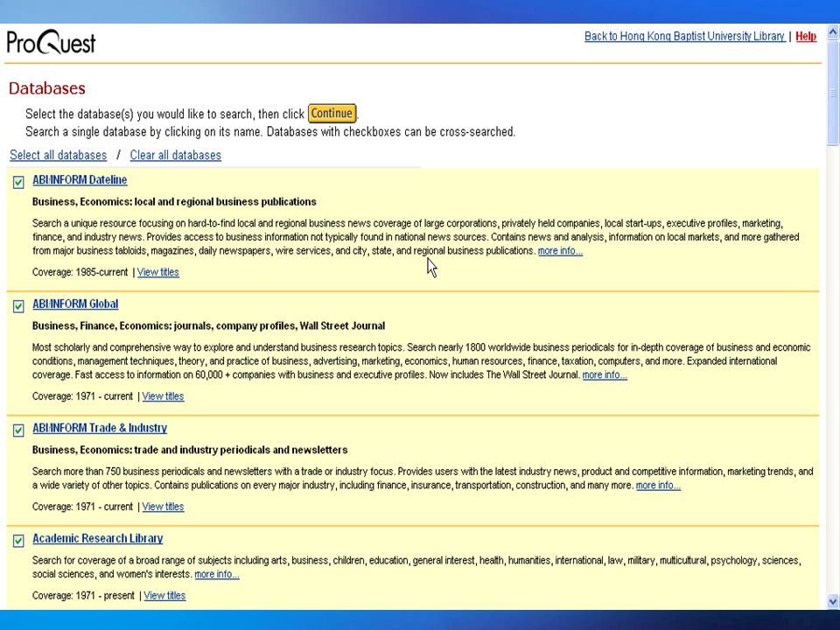
Task: Toggle the ABI/INFORM Trade & Industry checkbox
Action: [18, 430]
